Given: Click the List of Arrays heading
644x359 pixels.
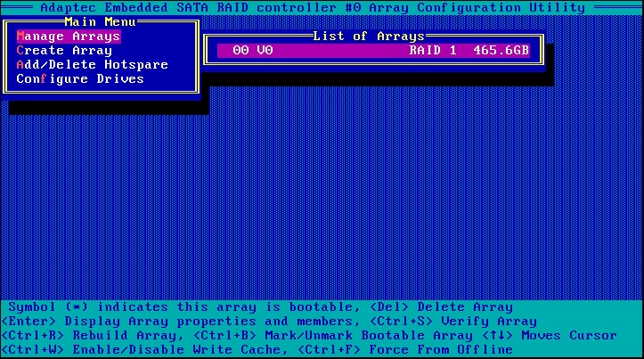Looking at the screenshot, I should (369, 37).
